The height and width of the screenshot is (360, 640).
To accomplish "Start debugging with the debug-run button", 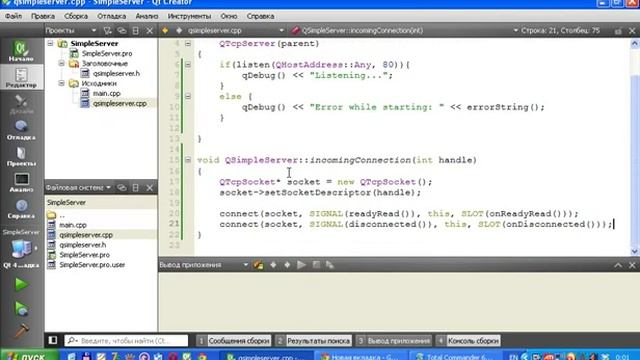I will pyautogui.click(x=21, y=308).
